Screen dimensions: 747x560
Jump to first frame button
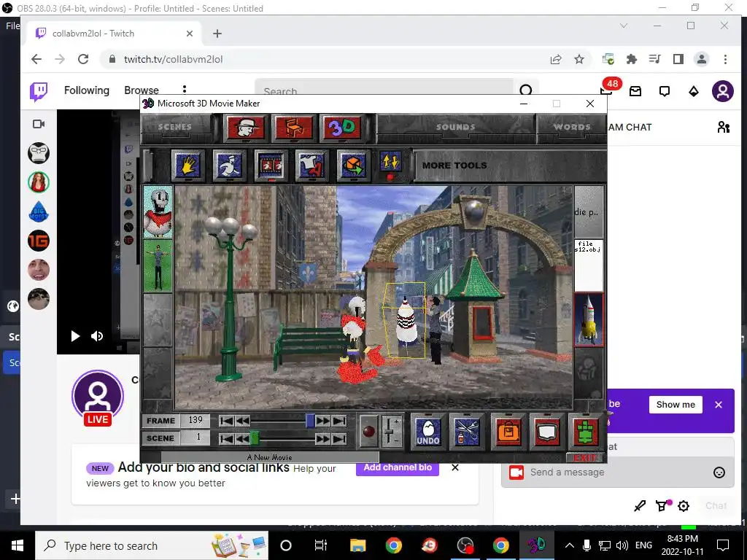226,421
